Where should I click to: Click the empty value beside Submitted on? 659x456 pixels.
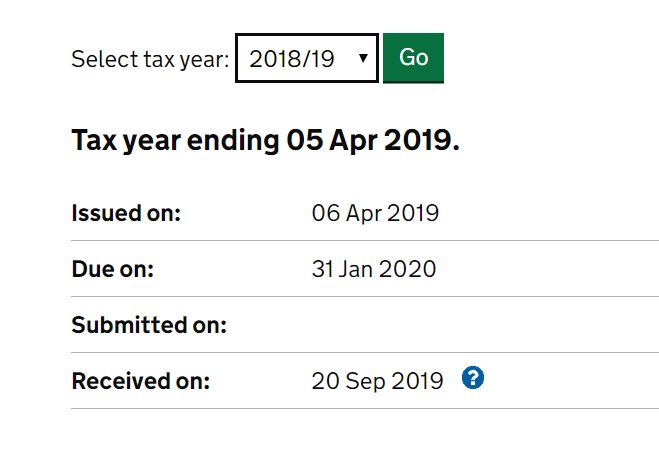point(400,325)
